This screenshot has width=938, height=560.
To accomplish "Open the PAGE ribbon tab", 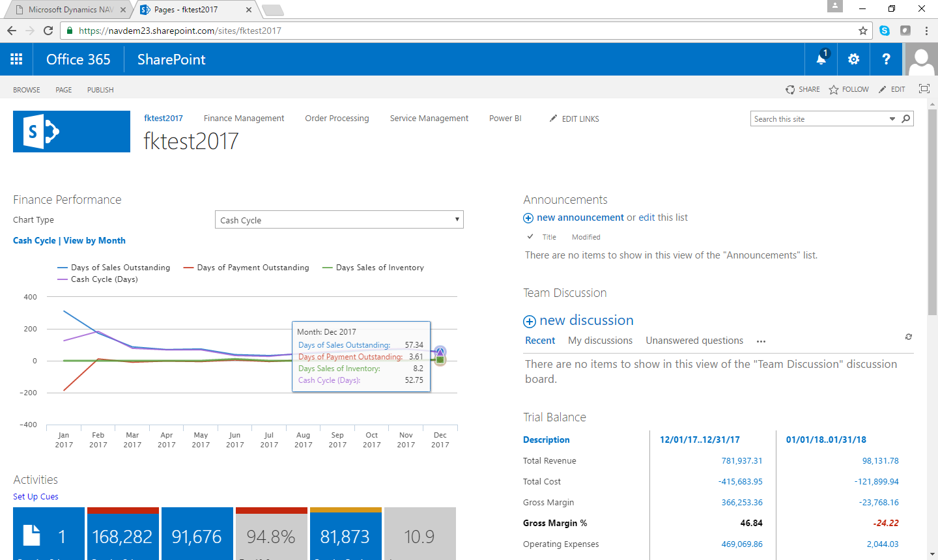I will (64, 90).
